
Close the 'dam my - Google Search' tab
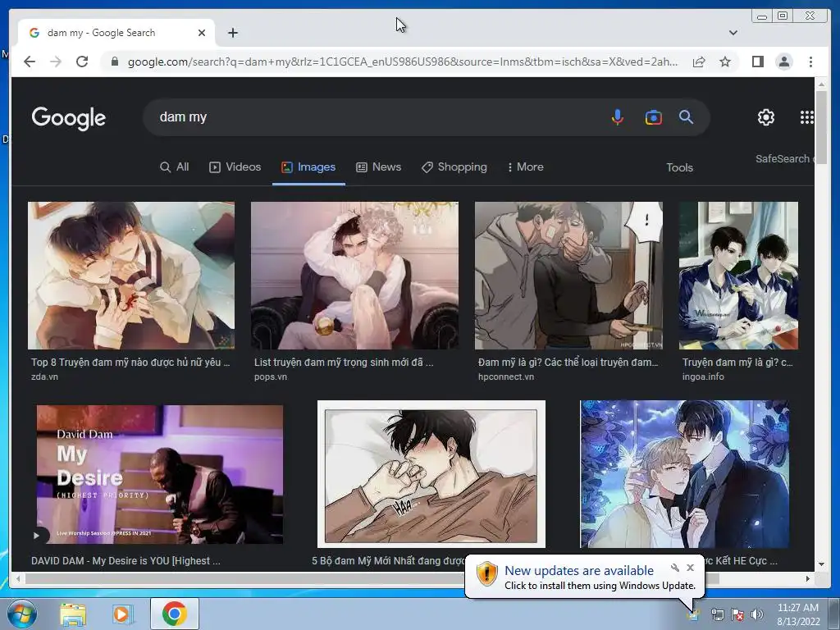202,33
